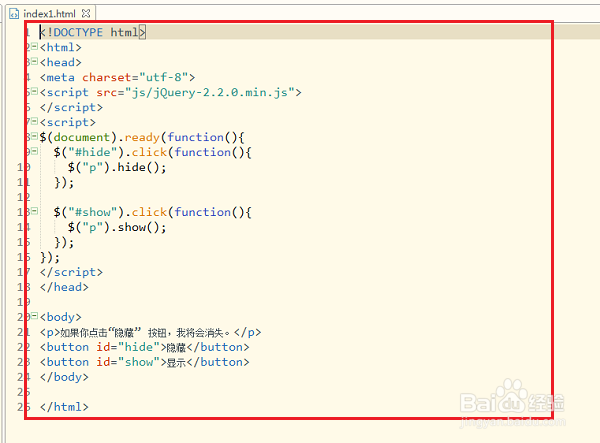Click the $("p").show(); statement
The height and width of the screenshot is (443, 600).
pyautogui.click(x=117, y=228)
